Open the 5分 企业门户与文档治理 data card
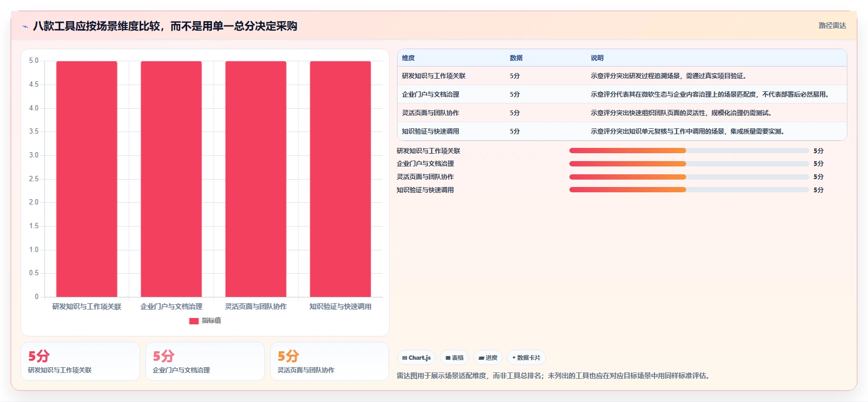 [x=205, y=361]
